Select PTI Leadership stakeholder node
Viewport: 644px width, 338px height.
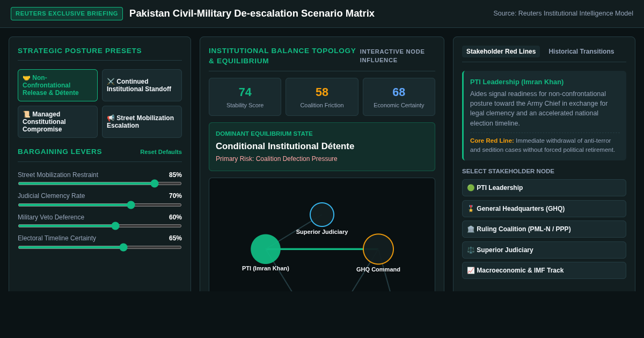click(544, 188)
